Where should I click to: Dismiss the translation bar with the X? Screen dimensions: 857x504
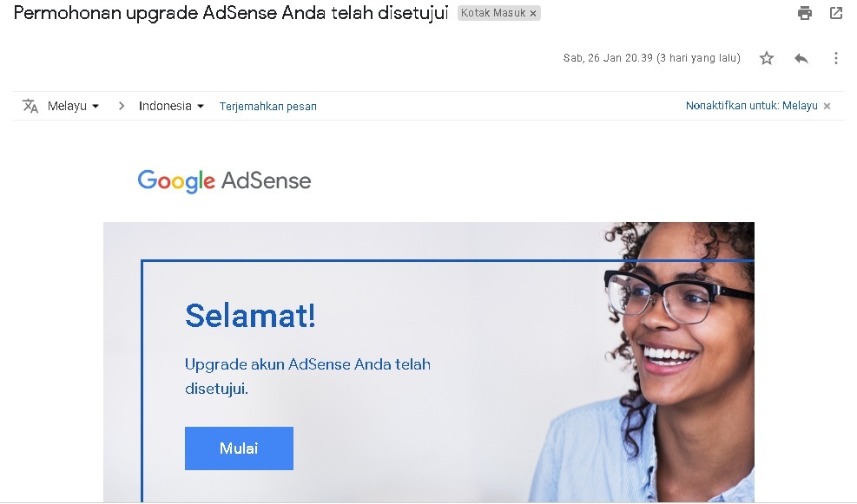coord(827,106)
